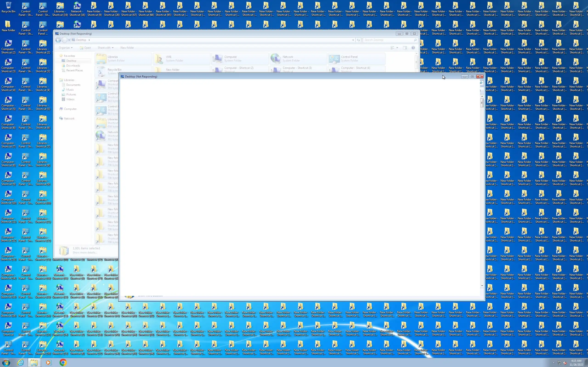Click the Open toolbar button

(x=85, y=48)
